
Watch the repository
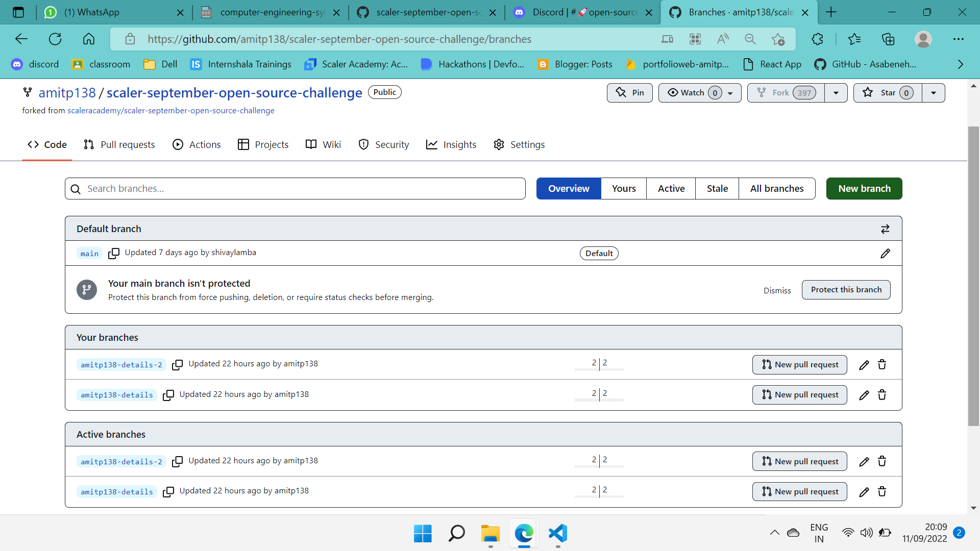[x=692, y=93]
